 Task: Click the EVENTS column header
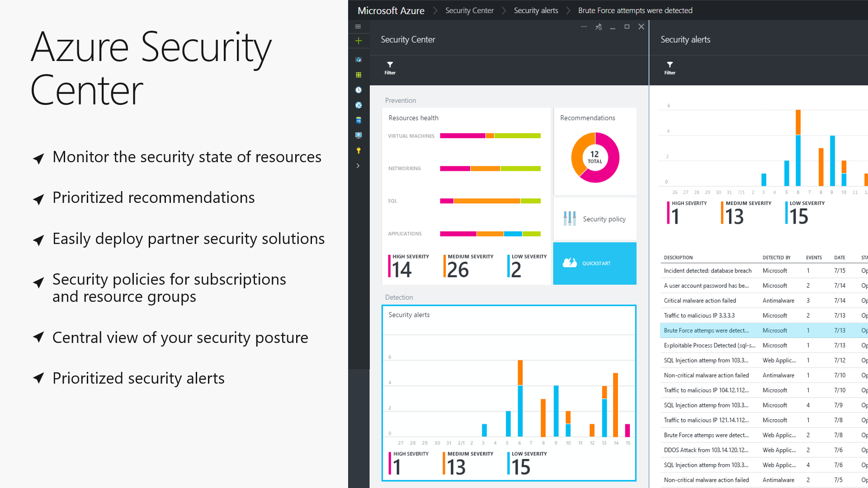point(814,258)
